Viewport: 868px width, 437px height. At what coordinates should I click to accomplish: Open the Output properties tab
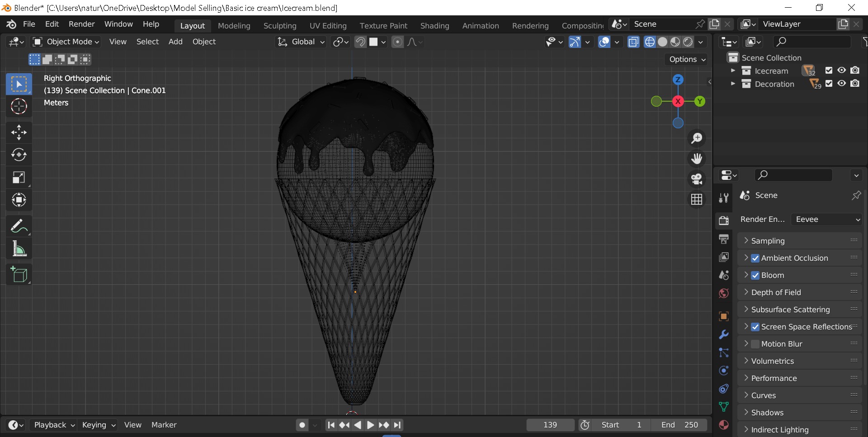(x=724, y=239)
